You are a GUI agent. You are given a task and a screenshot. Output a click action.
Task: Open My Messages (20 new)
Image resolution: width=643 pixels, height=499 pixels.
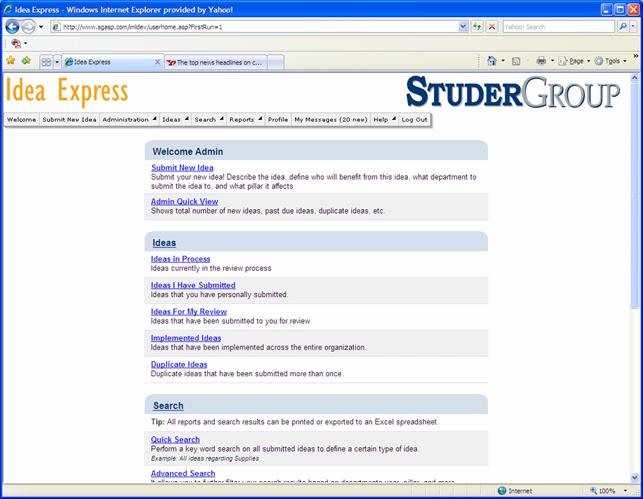pos(331,120)
